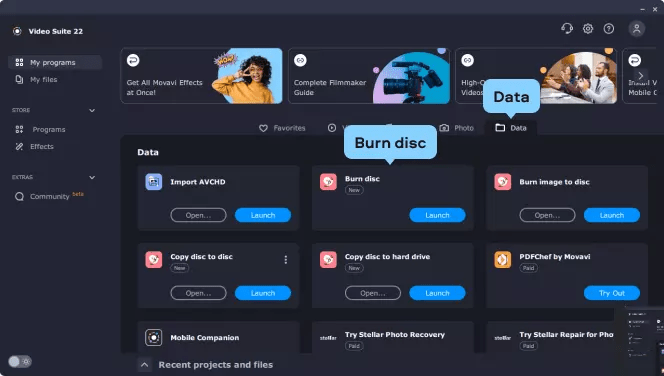
Task: Collapse the STORE section chevron
Action: (92, 111)
